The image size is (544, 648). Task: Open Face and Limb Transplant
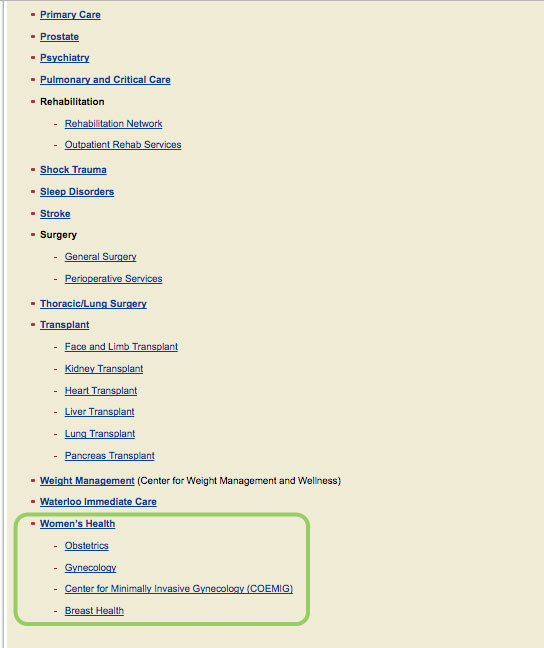[x=122, y=347]
